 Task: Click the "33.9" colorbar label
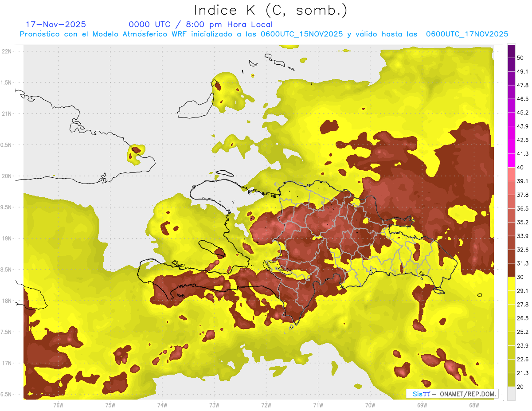coord(523,236)
